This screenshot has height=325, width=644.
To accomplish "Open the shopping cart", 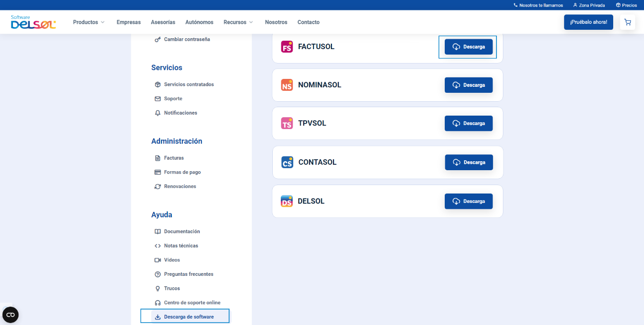I will [x=627, y=22].
